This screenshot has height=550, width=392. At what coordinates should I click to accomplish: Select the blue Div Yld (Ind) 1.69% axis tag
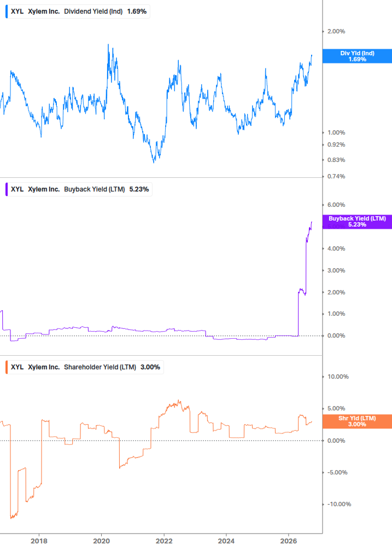357,56
